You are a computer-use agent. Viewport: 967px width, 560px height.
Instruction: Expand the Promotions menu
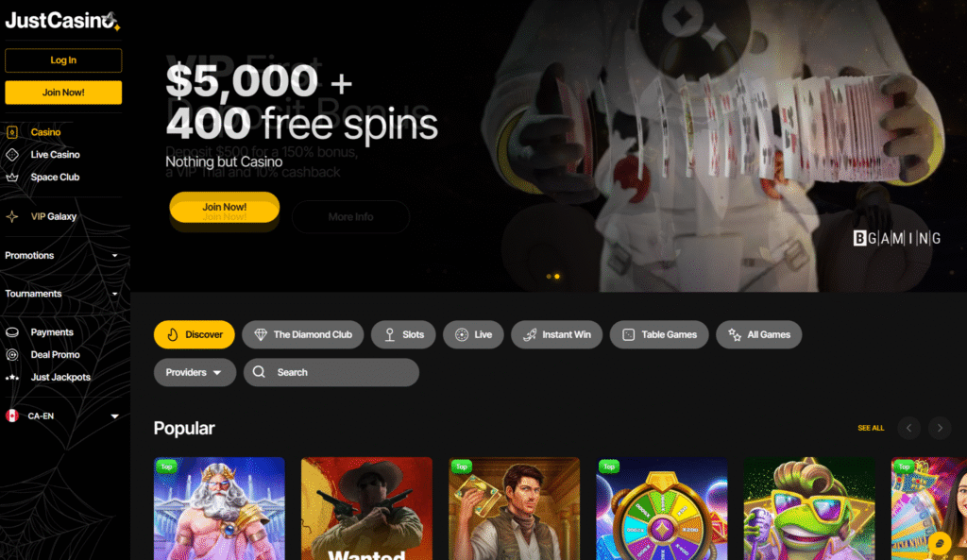(x=61, y=255)
